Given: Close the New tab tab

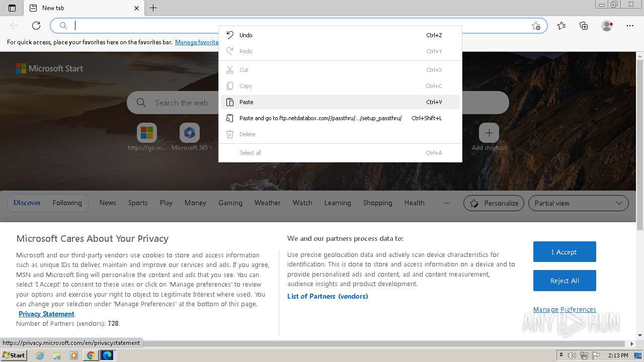Looking at the screenshot, I should tap(136, 8).
